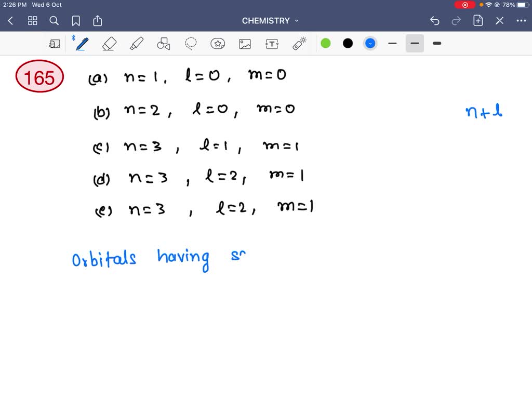Screen dimensions: 532x399
Task: Open Search in the notebook
Action: [54, 21]
